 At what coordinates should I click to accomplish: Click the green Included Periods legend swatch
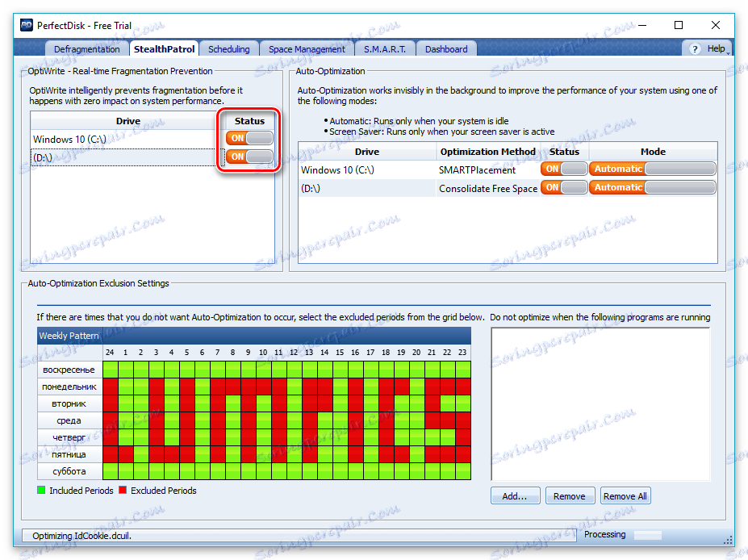tap(41, 490)
